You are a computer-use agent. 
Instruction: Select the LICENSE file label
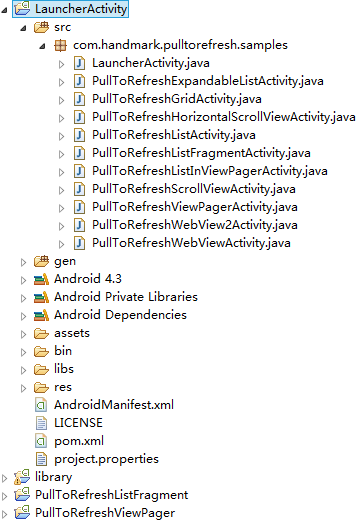(x=79, y=423)
